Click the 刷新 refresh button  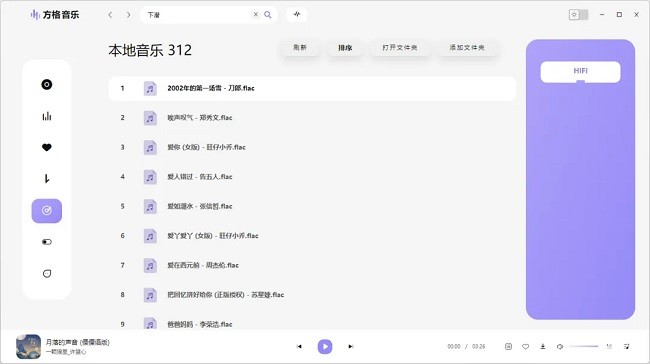tap(300, 48)
